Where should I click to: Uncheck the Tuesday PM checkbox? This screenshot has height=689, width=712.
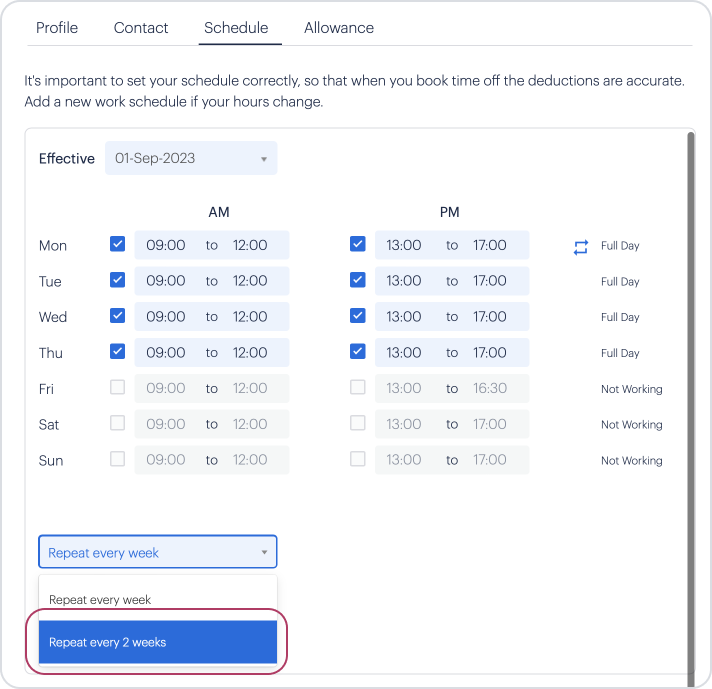pyautogui.click(x=358, y=280)
